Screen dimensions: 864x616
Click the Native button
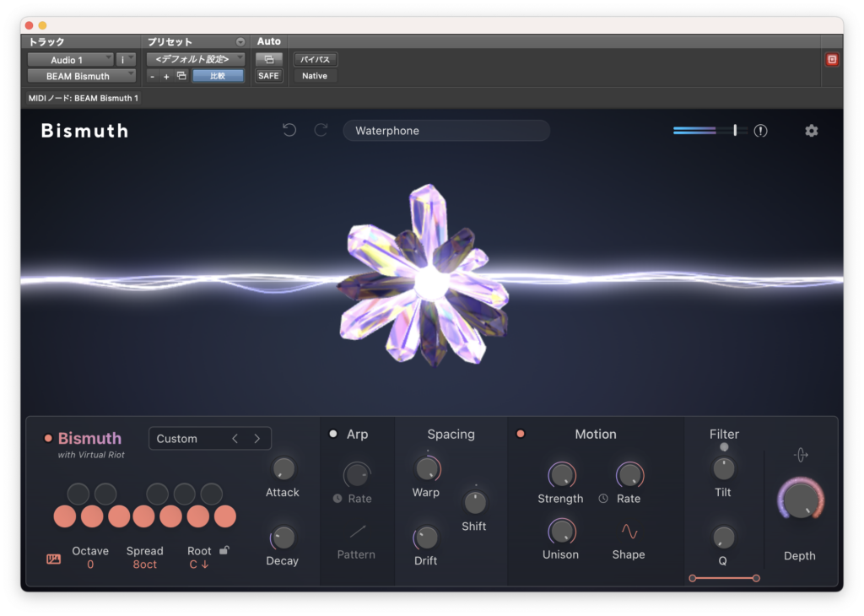(316, 76)
